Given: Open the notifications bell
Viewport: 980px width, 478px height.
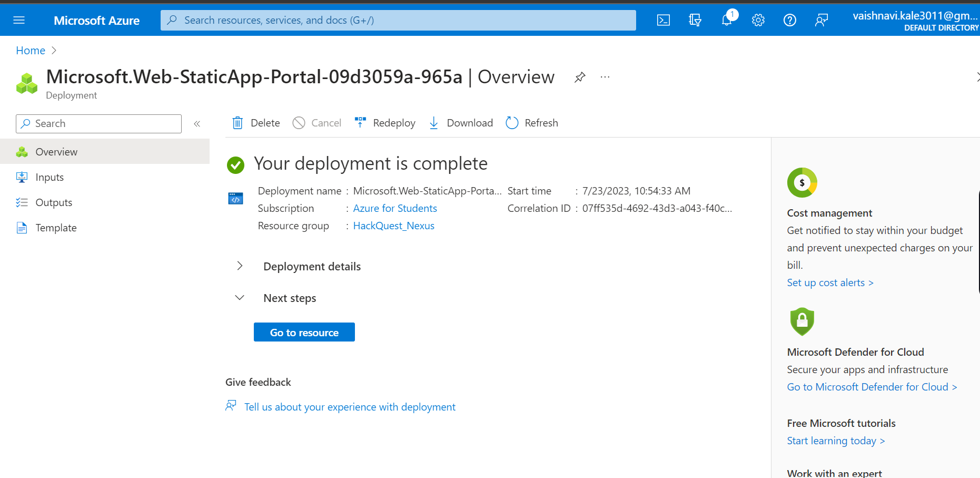Looking at the screenshot, I should [727, 20].
